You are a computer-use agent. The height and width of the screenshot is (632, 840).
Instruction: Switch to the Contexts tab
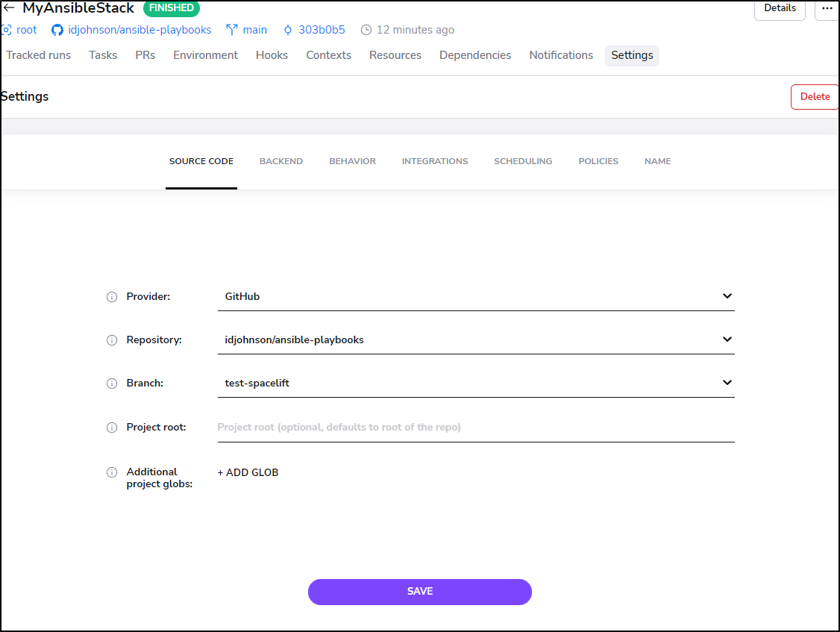(x=329, y=55)
